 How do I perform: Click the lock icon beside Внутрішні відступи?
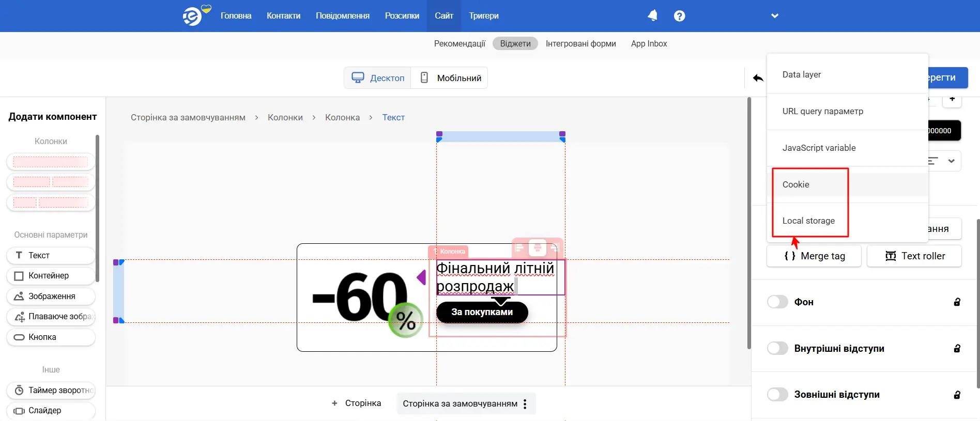957,349
